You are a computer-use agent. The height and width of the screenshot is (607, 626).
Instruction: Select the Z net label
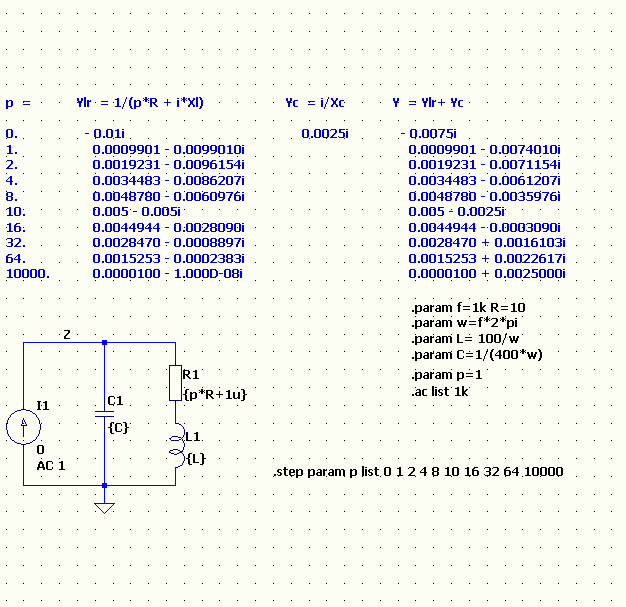pos(67,335)
